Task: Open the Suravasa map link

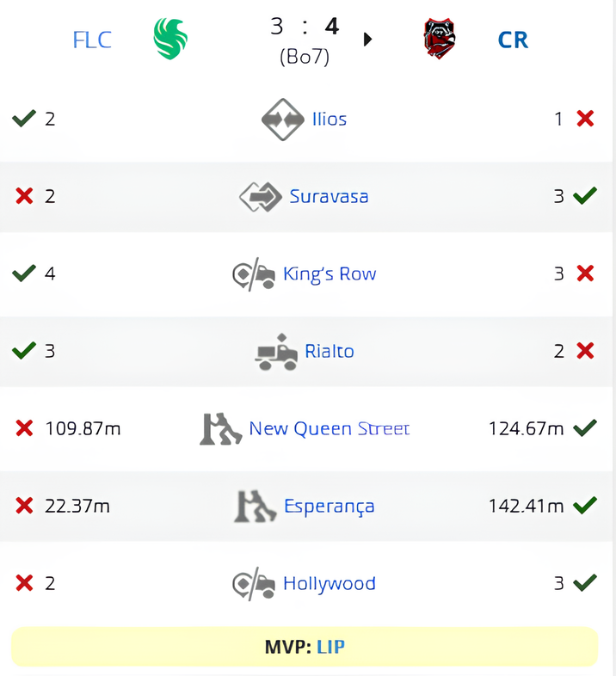Action: click(x=329, y=196)
